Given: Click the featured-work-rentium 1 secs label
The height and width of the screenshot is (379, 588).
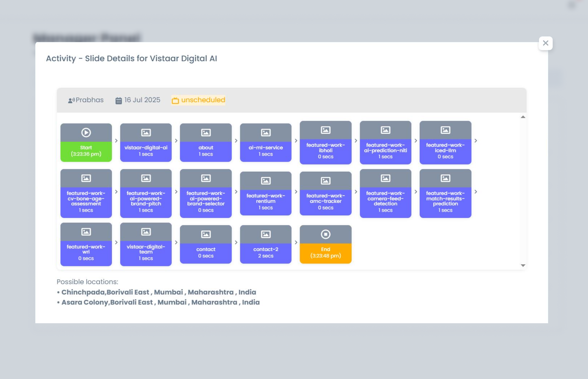Looking at the screenshot, I should (266, 202).
